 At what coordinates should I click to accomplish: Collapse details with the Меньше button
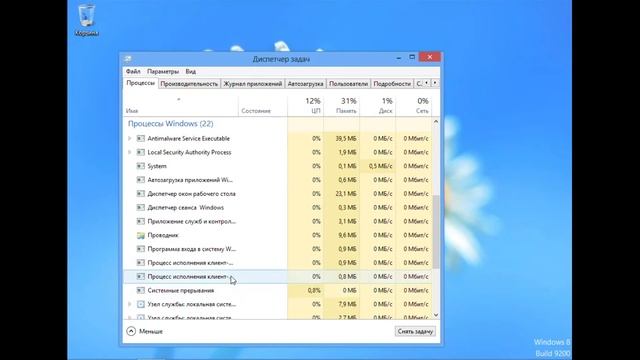pyautogui.click(x=144, y=331)
